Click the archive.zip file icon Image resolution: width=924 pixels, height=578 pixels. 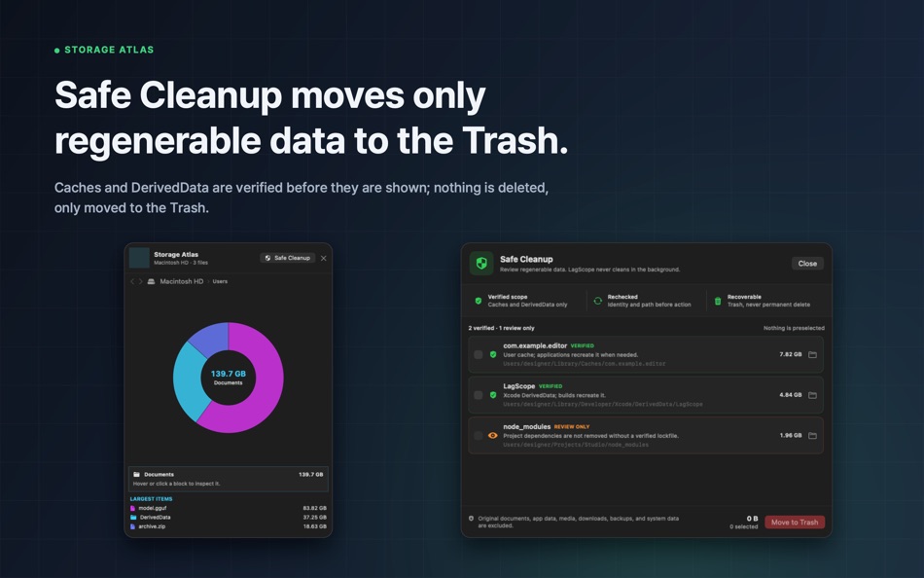point(132,526)
